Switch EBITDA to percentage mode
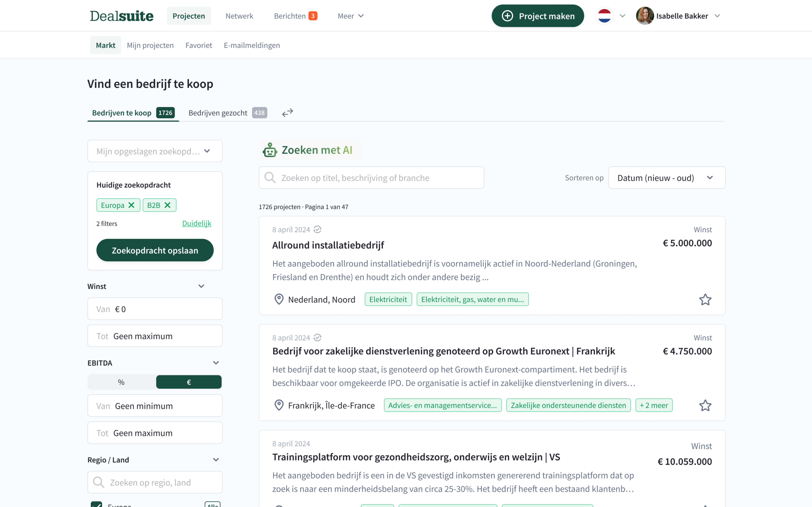 point(121,382)
